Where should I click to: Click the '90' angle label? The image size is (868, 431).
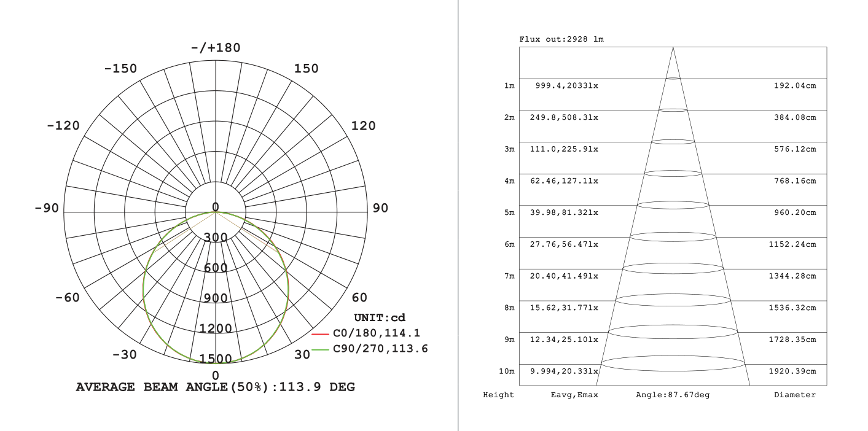coord(380,208)
